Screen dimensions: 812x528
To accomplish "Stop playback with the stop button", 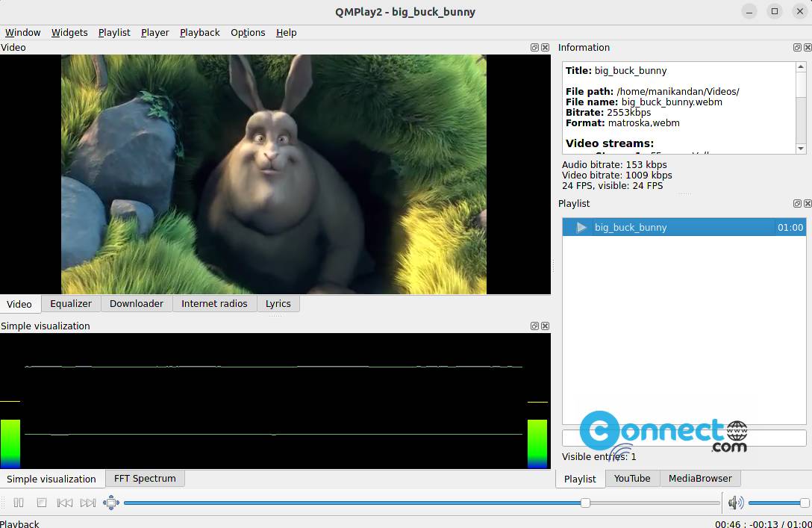I will [x=42, y=503].
